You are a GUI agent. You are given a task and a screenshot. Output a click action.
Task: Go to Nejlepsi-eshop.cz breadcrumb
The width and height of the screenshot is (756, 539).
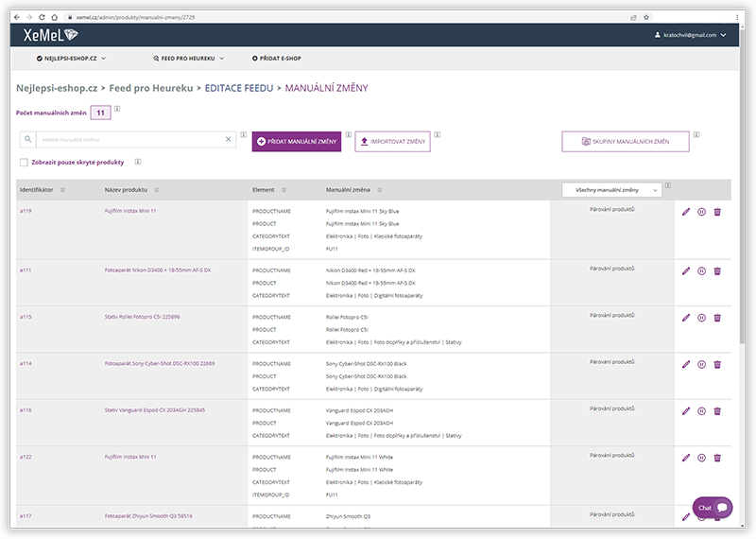pos(57,88)
